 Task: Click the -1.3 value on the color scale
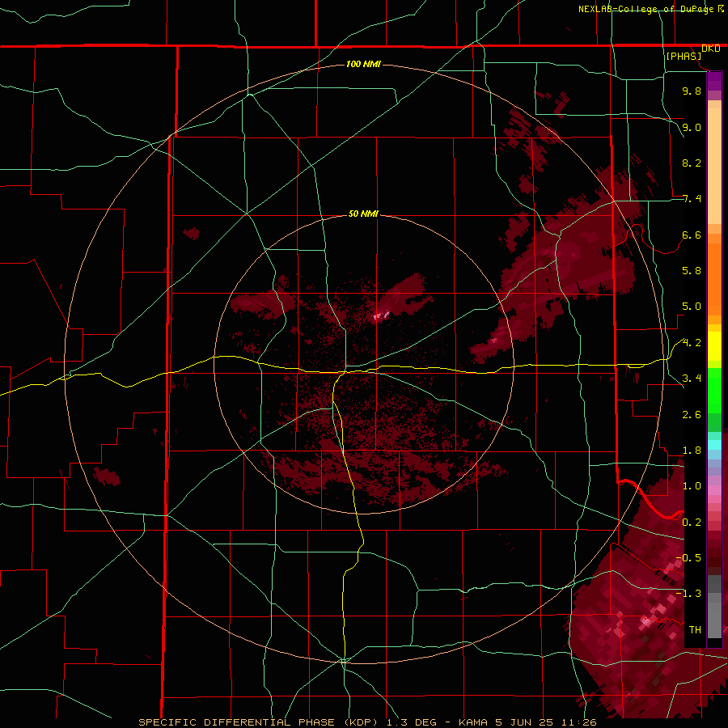(688, 594)
